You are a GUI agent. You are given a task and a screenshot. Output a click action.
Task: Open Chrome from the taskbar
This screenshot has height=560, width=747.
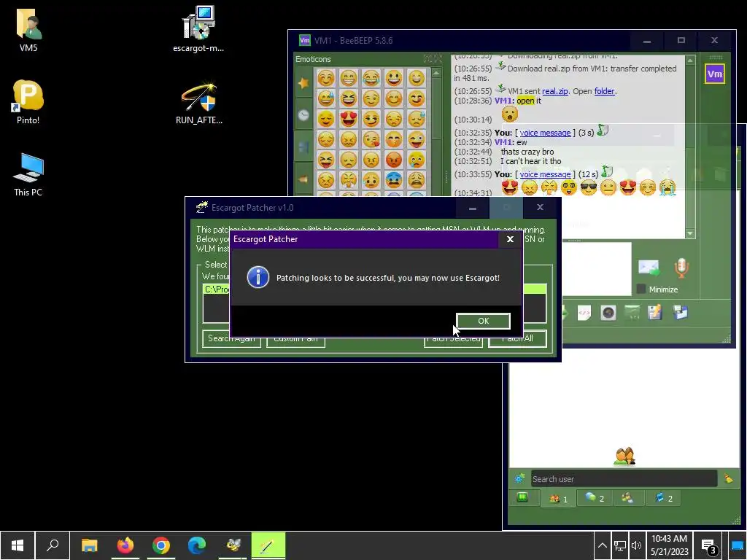tap(161, 545)
